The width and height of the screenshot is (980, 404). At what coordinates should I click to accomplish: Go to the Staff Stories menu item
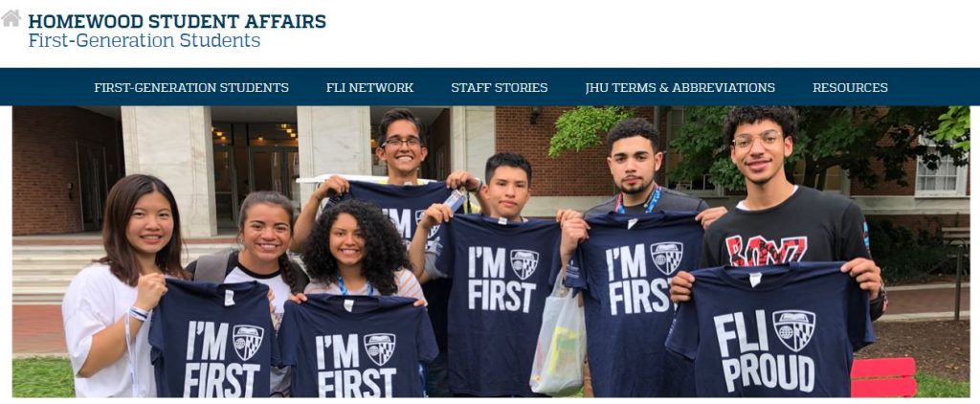click(x=500, y=87)
